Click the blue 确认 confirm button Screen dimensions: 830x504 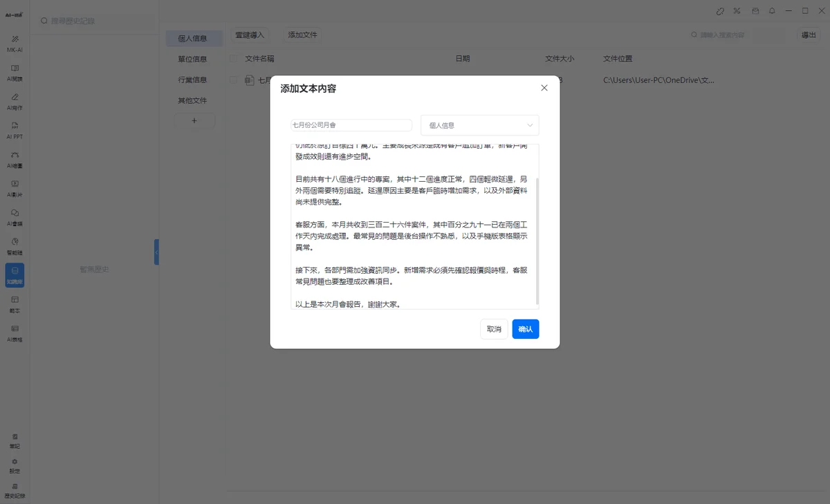[x=526, y=329]
